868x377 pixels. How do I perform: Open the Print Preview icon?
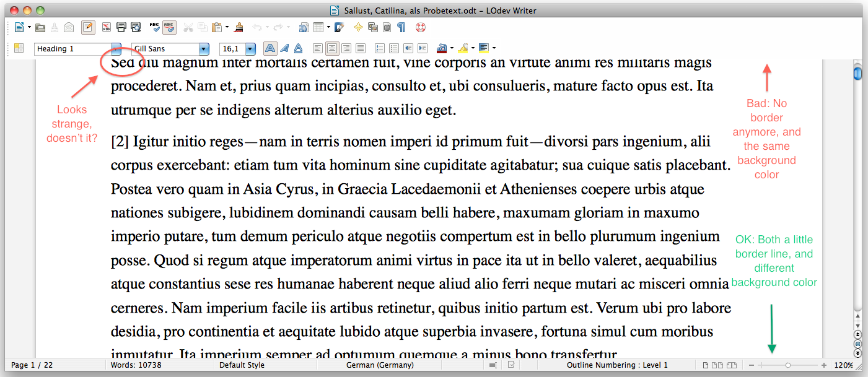(x=136, y=27)
